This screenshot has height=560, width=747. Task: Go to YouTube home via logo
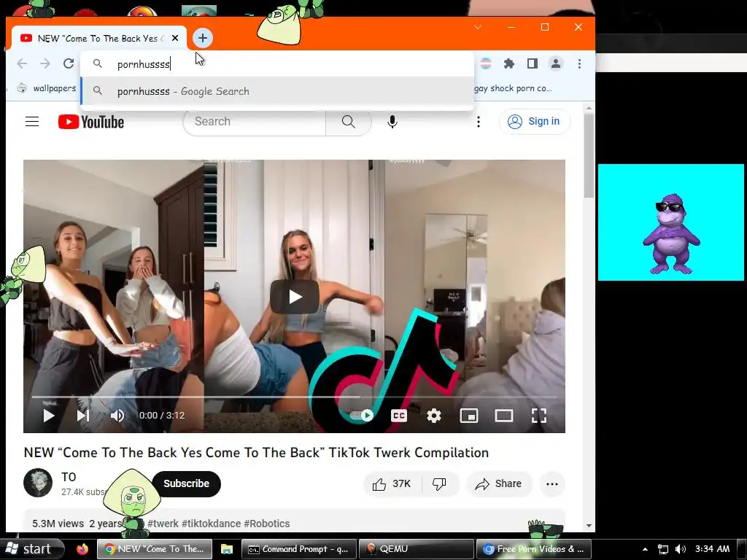(91, 122)
